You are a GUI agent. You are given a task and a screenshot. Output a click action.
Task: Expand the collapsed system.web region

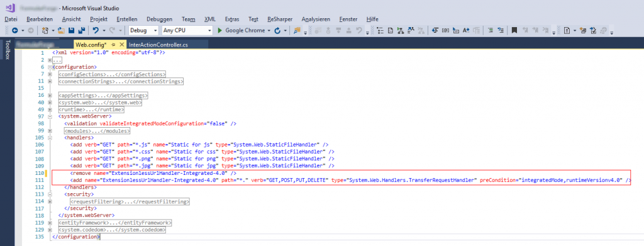tap(50, 103)
